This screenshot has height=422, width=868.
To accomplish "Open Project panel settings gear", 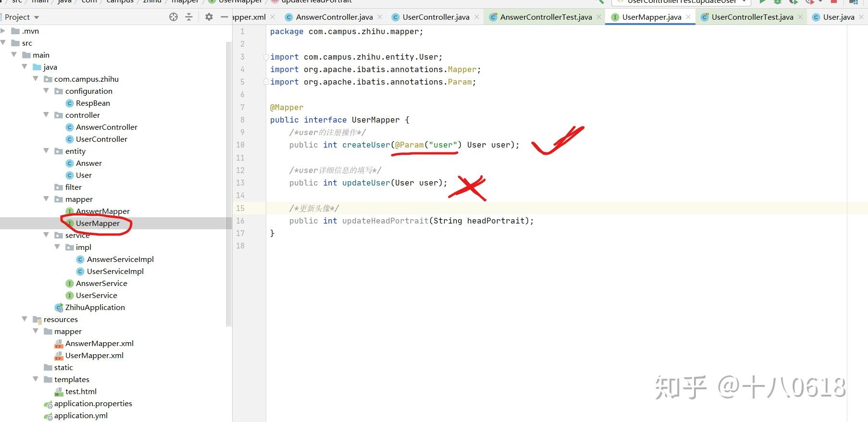I will (x=209, y=17).
